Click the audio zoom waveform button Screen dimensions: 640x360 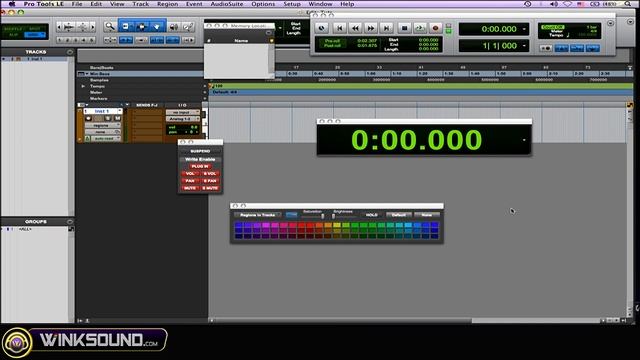[x=69, y=27]
